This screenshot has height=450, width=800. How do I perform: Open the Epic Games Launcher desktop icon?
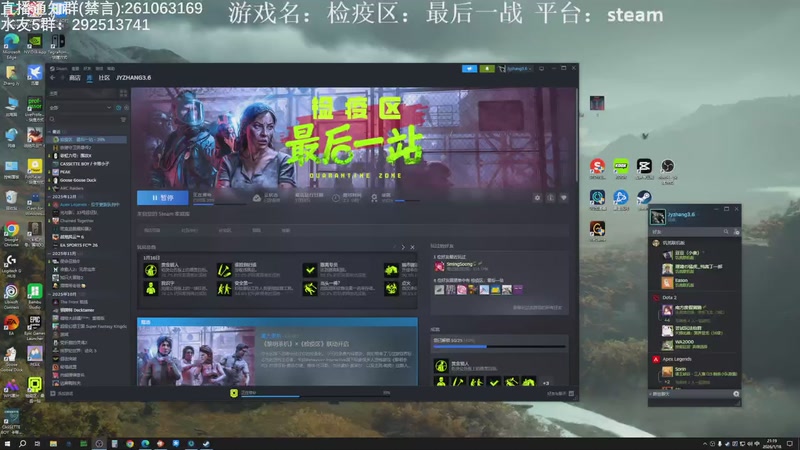click(35, 327)
